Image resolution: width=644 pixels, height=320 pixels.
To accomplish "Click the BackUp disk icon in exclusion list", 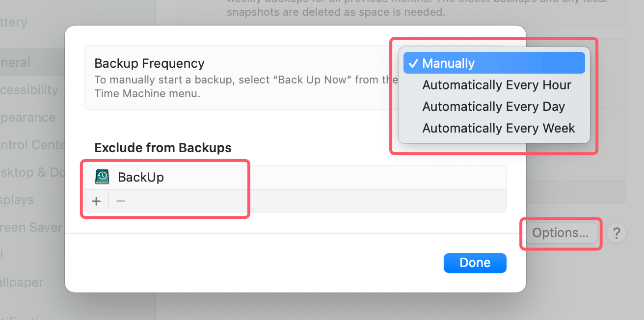I will pyautogui.click(x=102, y=177).
